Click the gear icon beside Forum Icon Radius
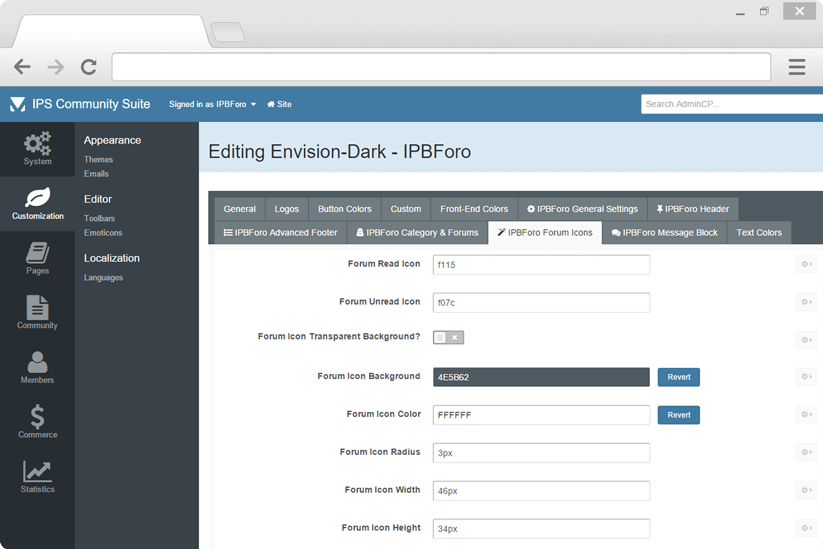Screen dimensions: 823x549 click(x=806, y=452)
